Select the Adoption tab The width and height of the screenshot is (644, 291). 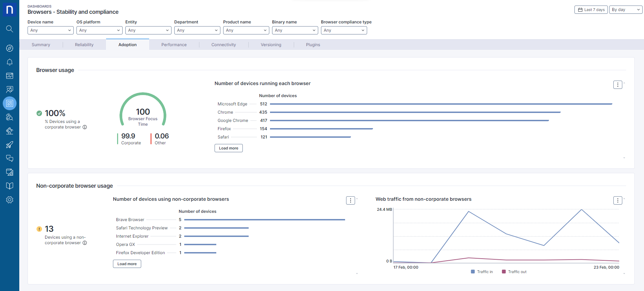(x=127, y=45)
